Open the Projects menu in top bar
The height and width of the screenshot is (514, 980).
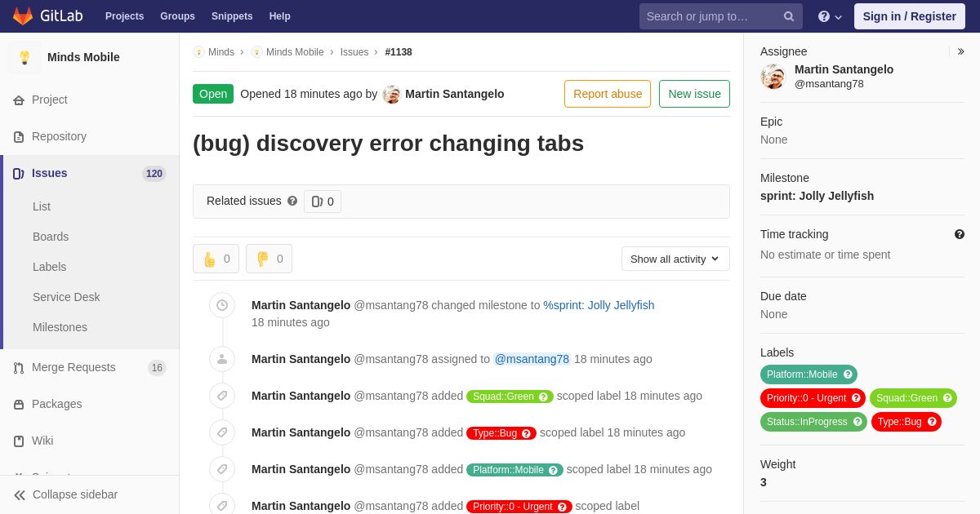click(124, 16)
